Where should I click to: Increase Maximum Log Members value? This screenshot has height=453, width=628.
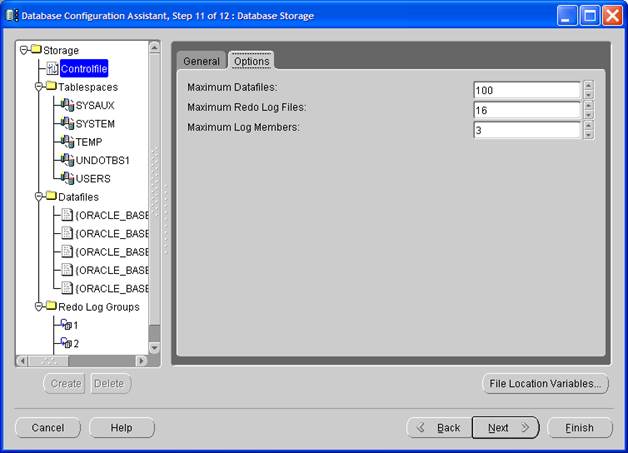click(588, 125)
